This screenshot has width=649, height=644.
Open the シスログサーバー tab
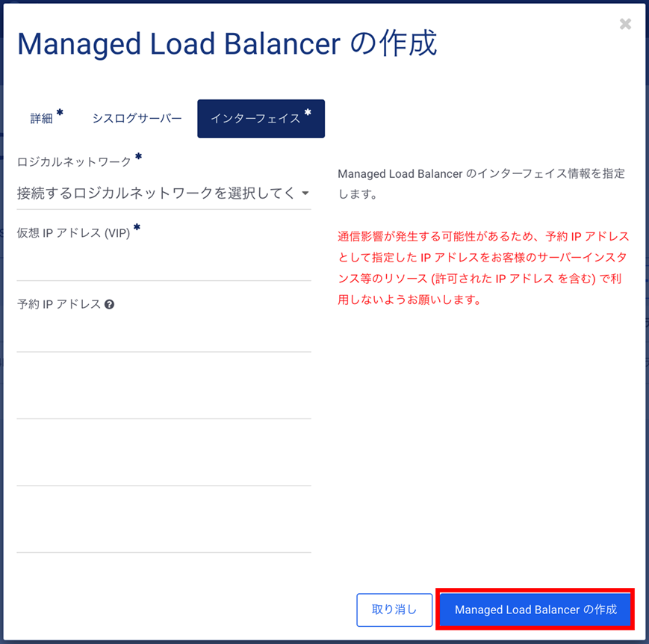click(137, 118)
